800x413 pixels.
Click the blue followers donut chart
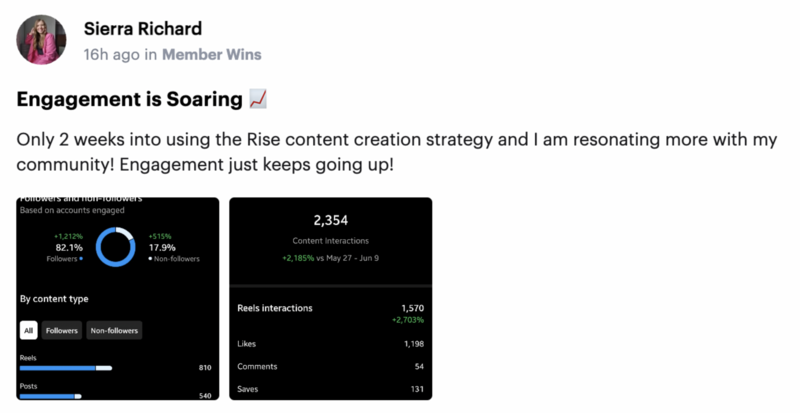116,247
